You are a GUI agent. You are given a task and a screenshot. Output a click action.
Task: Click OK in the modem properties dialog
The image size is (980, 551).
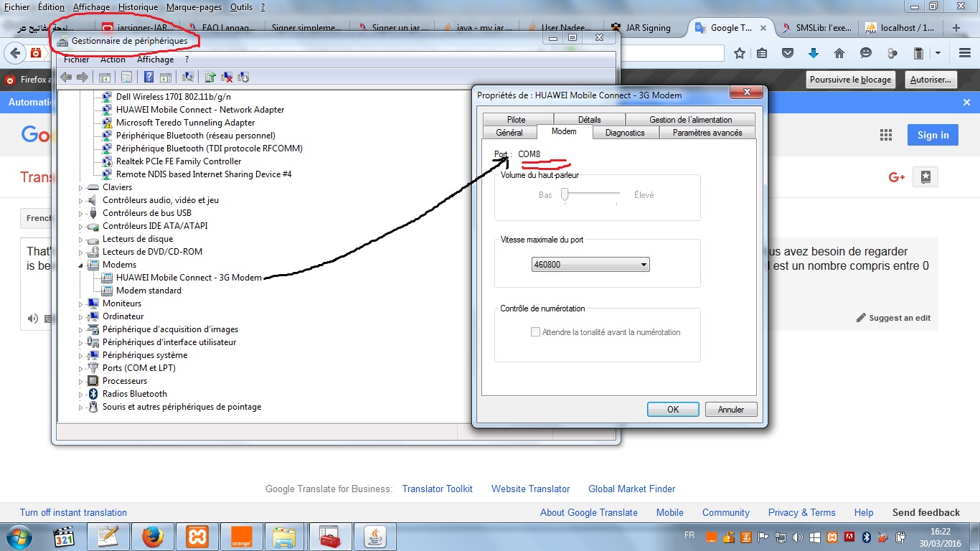click(x=673, y=410)
